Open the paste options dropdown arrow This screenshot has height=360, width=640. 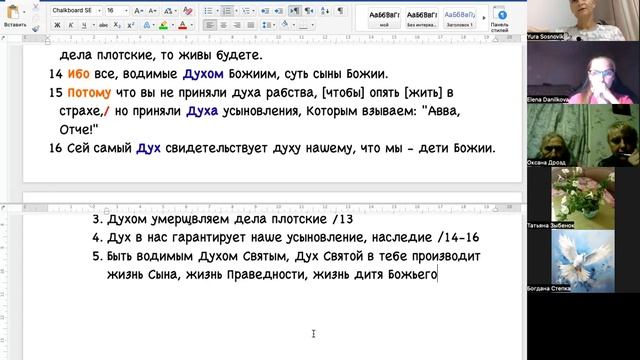click(24, 12)
